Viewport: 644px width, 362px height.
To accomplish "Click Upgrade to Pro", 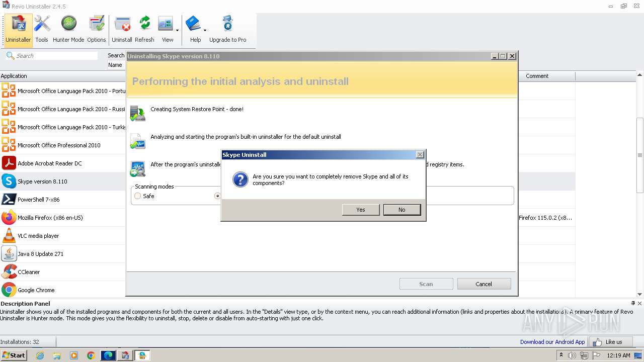I will point(228,29).
